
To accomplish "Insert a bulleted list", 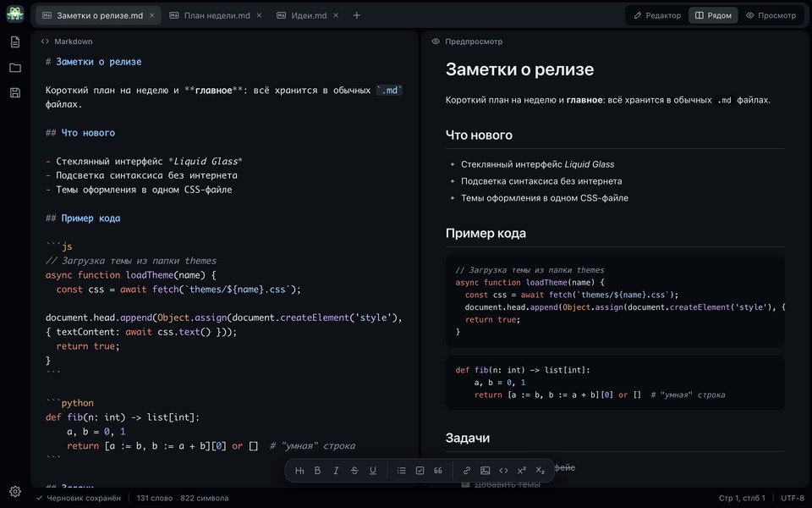I will click(x=401, y=471).
